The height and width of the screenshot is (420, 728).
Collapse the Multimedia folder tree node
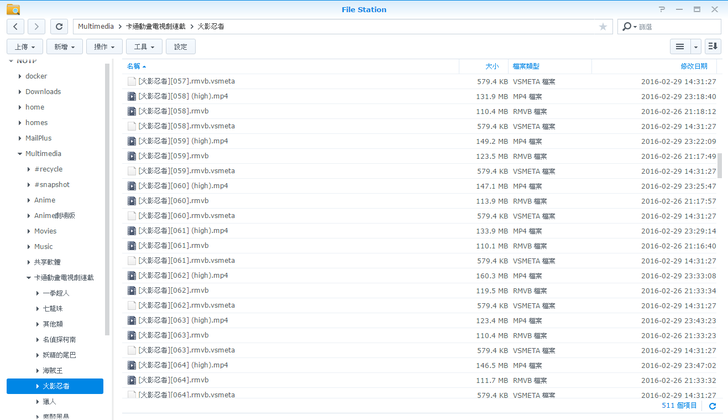tap(20, 154)
